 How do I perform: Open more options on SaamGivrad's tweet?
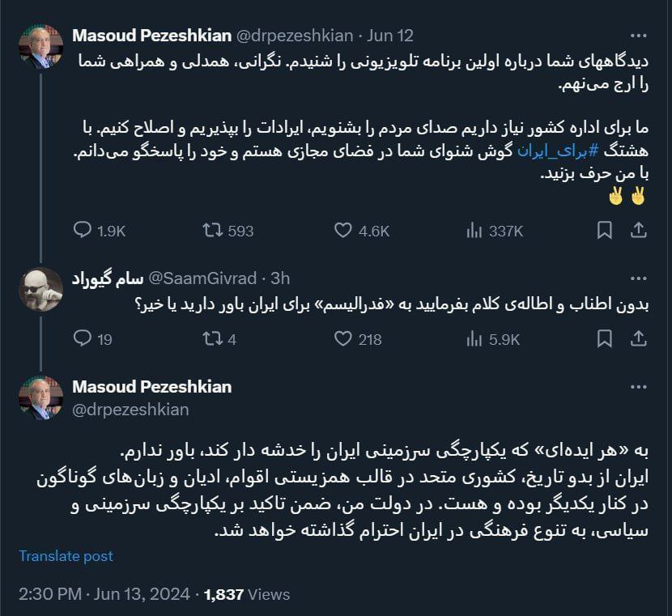tap(638, 278)
